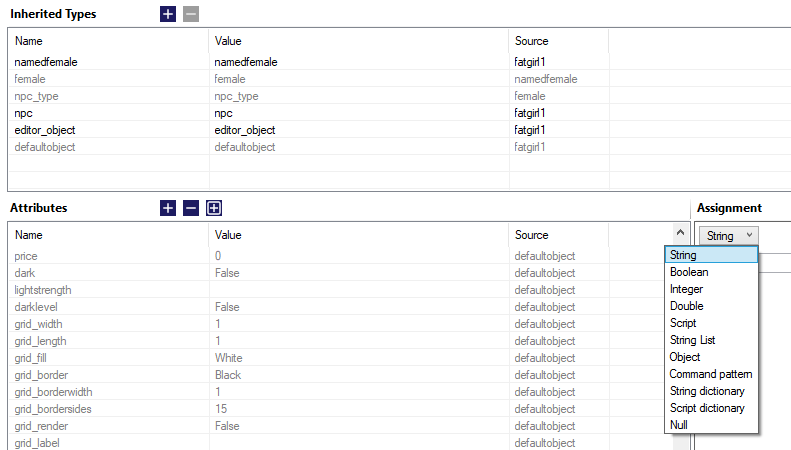Click the add Attribute plus icon
The width and height of the screenshot is (791, 450).
[168, 208]
